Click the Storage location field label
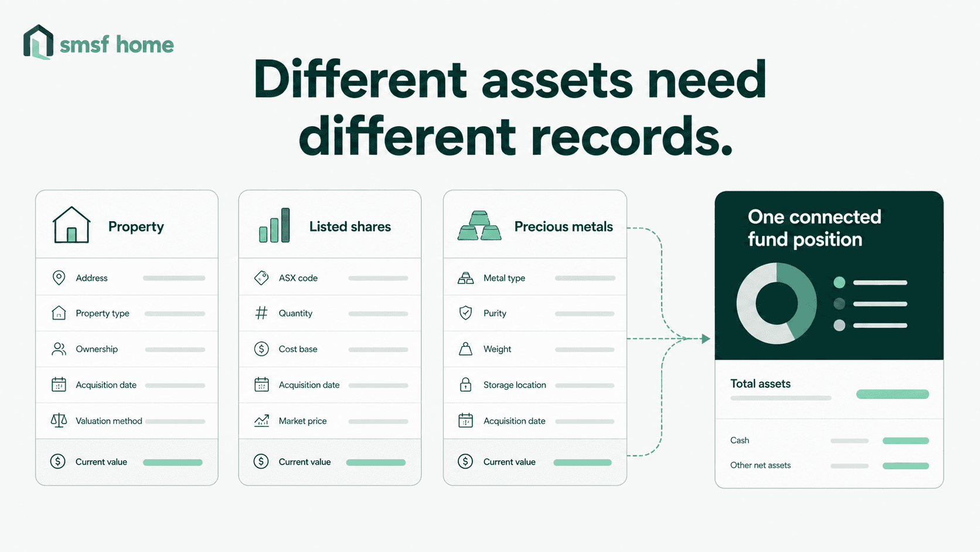This screenshot has width=980, height=552. click(515, 385)
